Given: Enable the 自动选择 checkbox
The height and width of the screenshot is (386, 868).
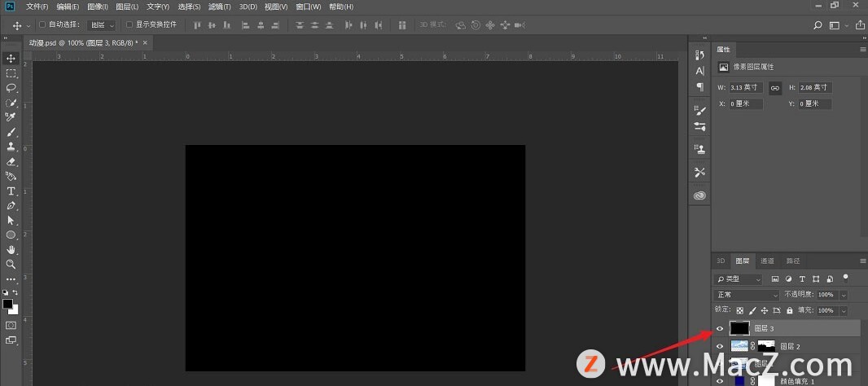Looking at the screenshot, I should tap(42, 25).
